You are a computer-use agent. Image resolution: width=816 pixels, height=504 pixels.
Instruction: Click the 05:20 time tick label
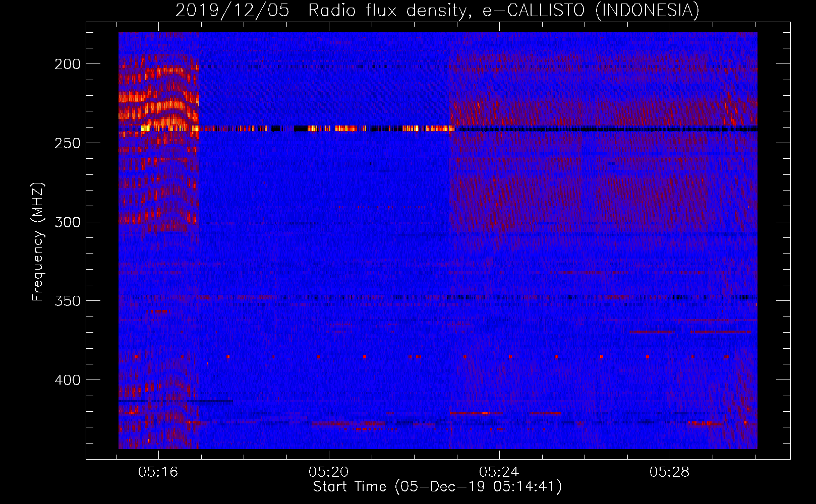(x=329, y=472)
